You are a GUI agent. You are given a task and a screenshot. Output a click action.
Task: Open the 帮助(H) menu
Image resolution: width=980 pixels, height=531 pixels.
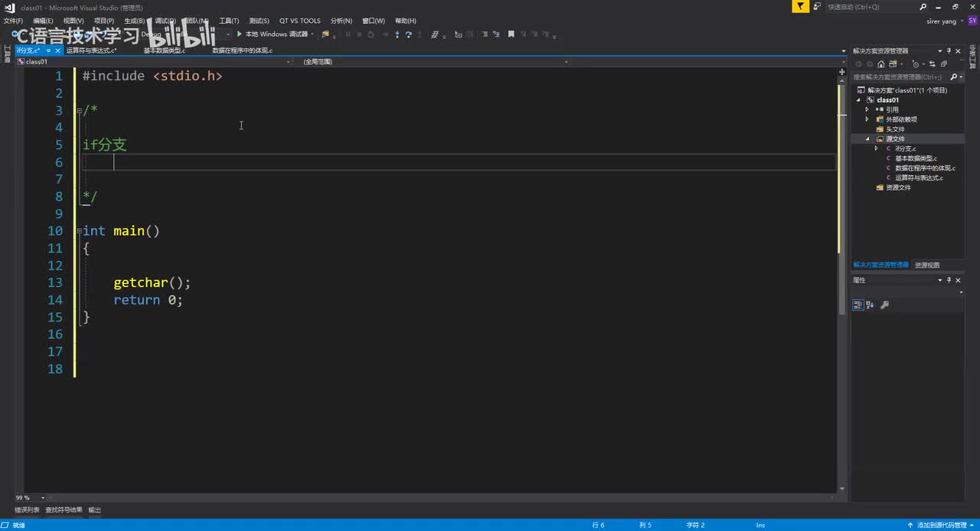point(406,21)
